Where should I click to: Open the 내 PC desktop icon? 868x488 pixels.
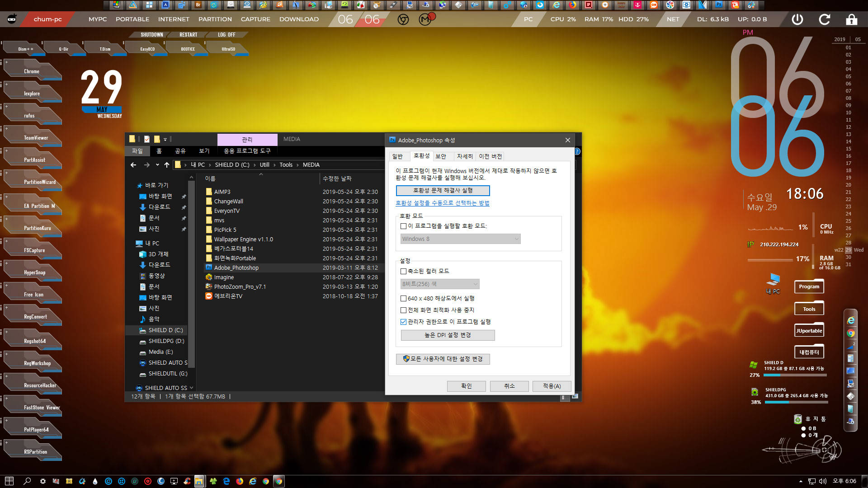[773, 283]
